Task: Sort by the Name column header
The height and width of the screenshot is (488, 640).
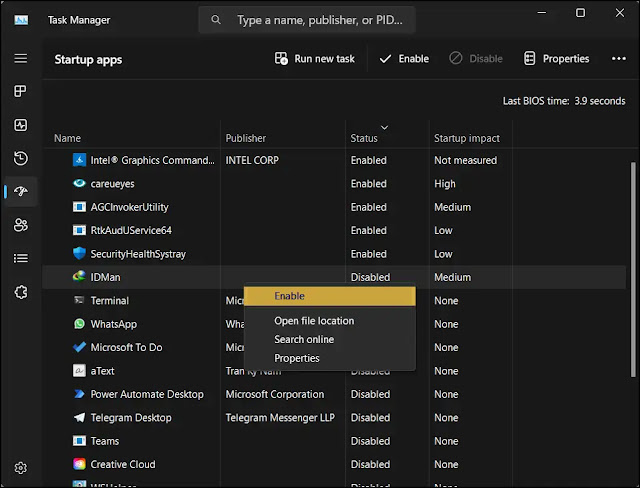Action: point(67,138)
